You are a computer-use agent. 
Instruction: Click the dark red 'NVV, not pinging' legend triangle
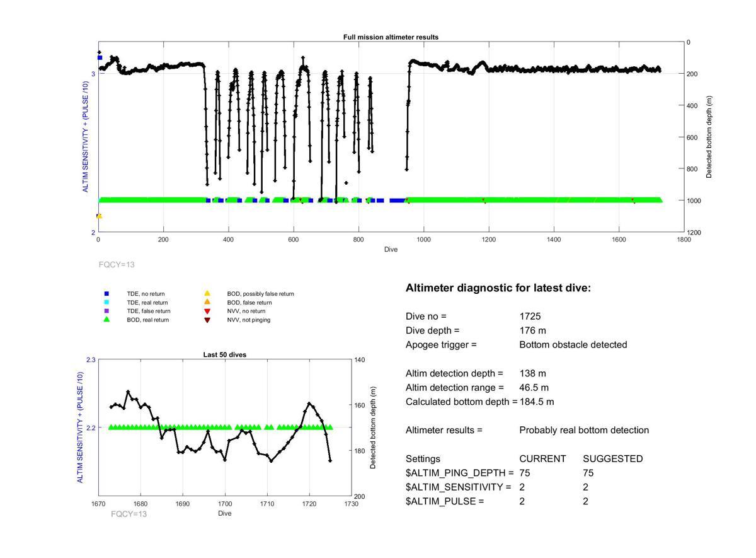tap(207, 320)
